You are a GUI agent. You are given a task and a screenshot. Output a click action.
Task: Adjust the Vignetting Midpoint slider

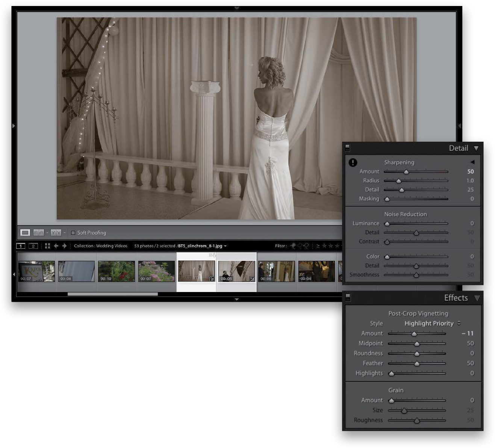click(417, 344)
